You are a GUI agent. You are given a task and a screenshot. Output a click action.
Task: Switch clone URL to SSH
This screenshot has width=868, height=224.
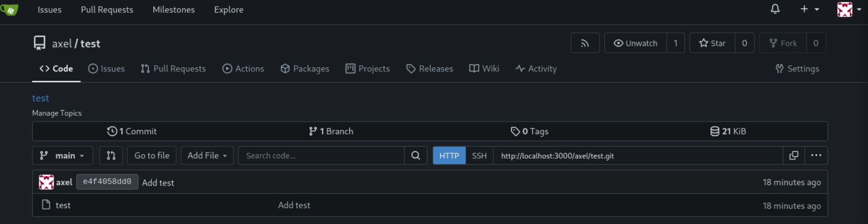click(479, 156)
